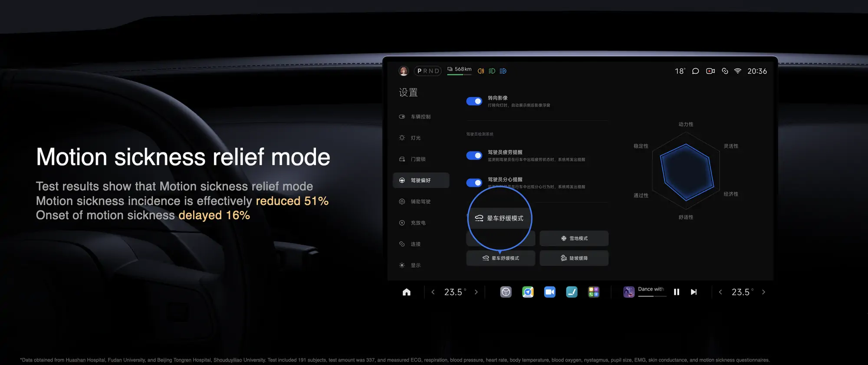This screenshot has width=868, height=365.
Task: Turn off 驾驶员分心提醒 switch
Action: [474, 183]
